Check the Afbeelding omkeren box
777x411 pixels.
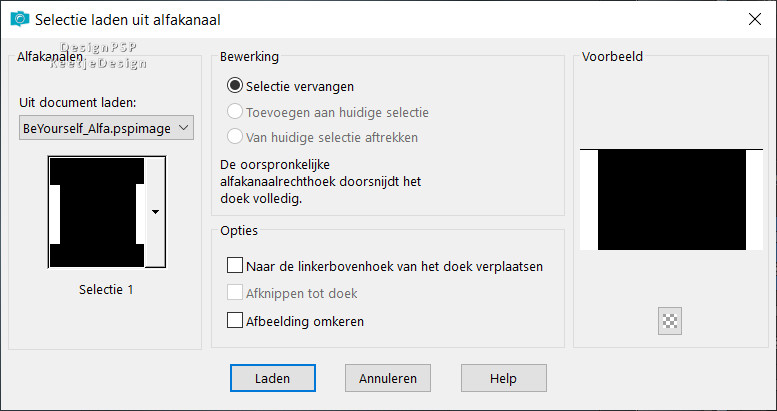click(x=236, y=322)
